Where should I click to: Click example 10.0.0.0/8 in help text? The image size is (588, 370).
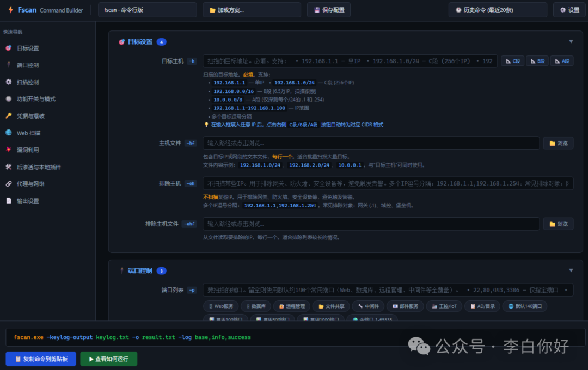click(228, 100)
